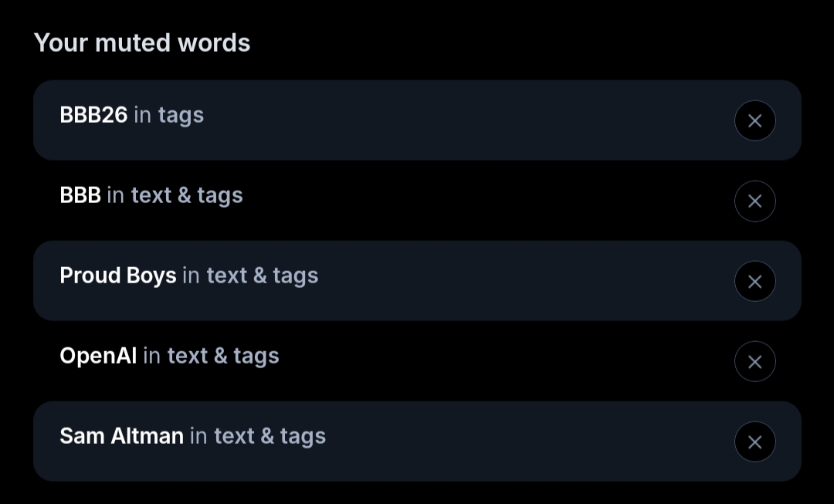Select the OpenAI word label
Image resolution: width=834 pixels, height=504 pixels.
coord(98,356)
